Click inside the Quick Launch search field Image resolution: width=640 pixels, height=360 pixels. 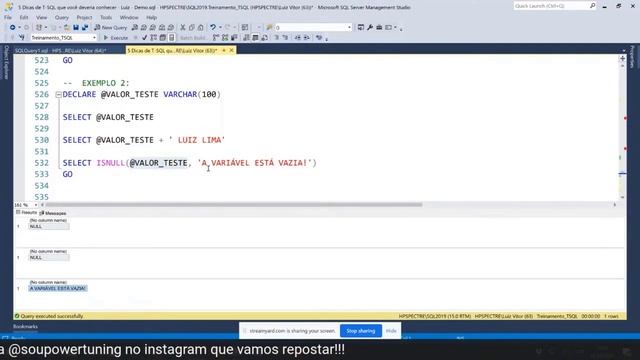click(x=551, y=6)
